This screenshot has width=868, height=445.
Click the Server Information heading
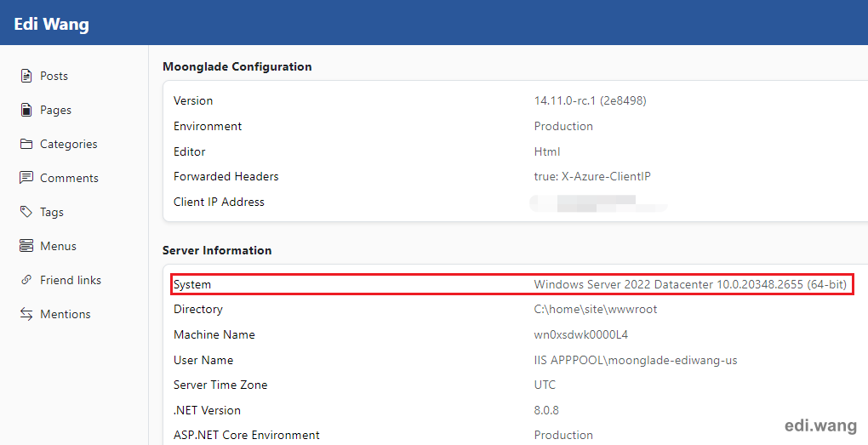click(217, 250)
